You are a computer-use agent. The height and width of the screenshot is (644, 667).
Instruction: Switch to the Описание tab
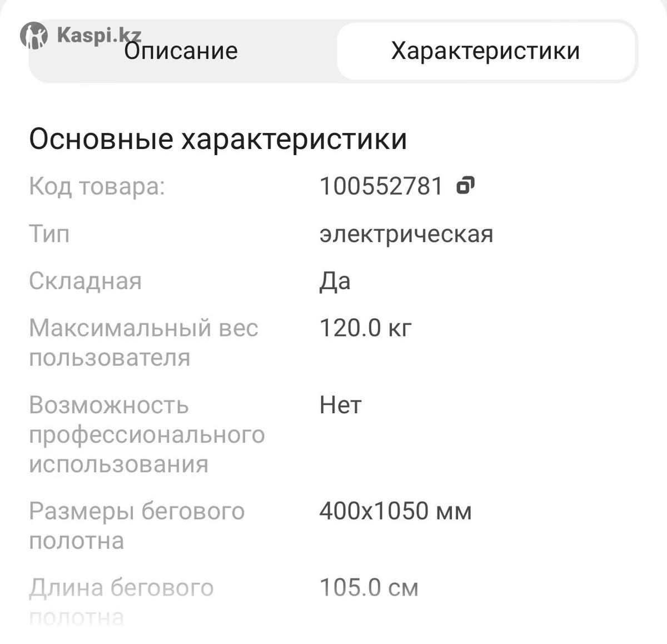(181, 51)
